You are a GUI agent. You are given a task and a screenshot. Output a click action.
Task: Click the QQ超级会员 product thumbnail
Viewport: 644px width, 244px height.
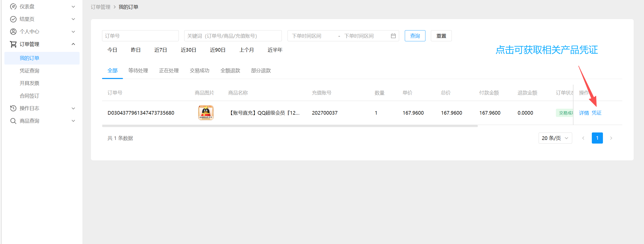coord(206,113)
